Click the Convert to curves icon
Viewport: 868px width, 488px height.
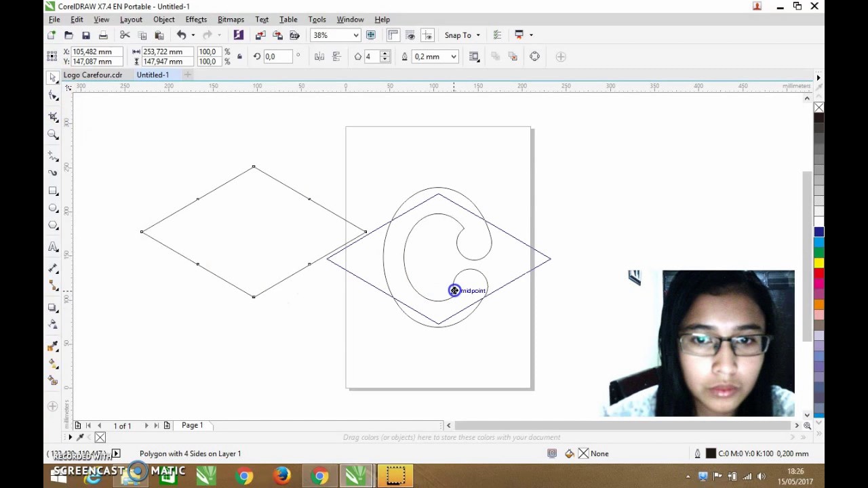535,57
